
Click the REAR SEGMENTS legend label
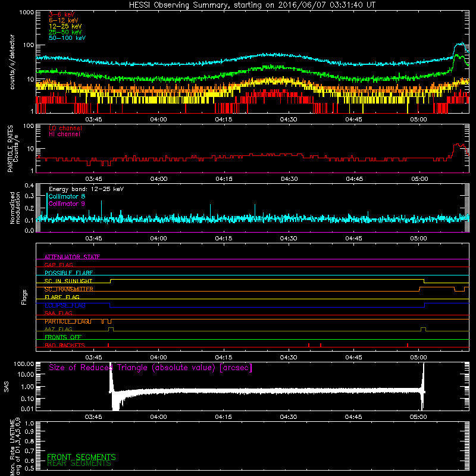click(79, 464)
